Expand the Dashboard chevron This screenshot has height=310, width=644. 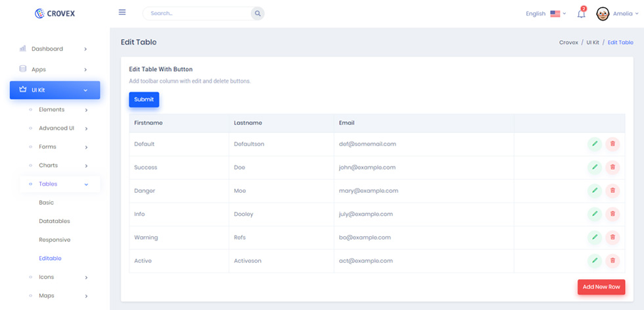coord(85,49)
